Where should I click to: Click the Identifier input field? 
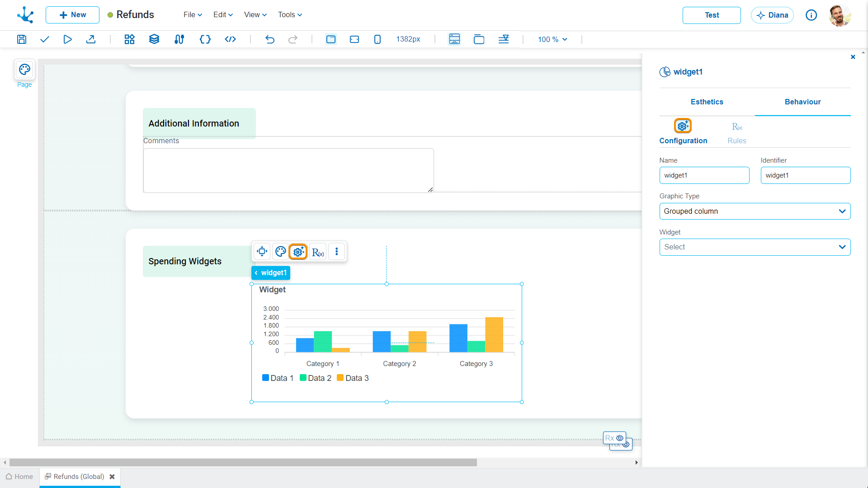pyautogui.click(x=806, y=175)
